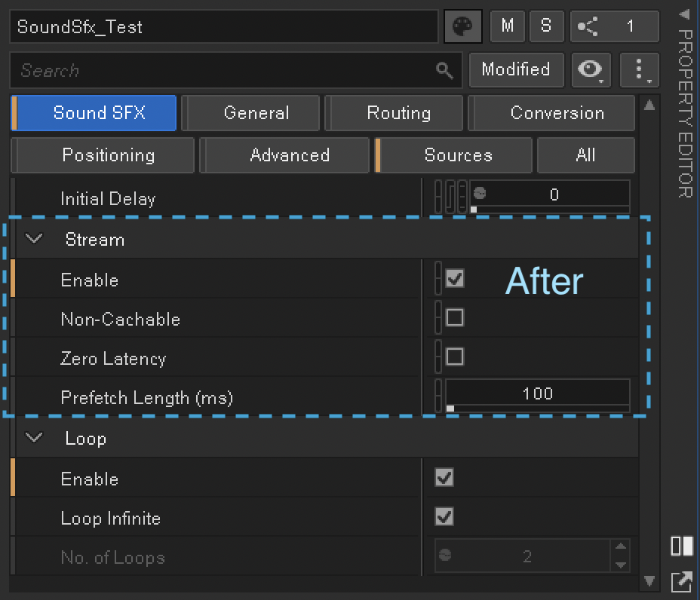Click the split panel layout icon
This screenshot has width=700, height=600.
click(x=681, y=546)
